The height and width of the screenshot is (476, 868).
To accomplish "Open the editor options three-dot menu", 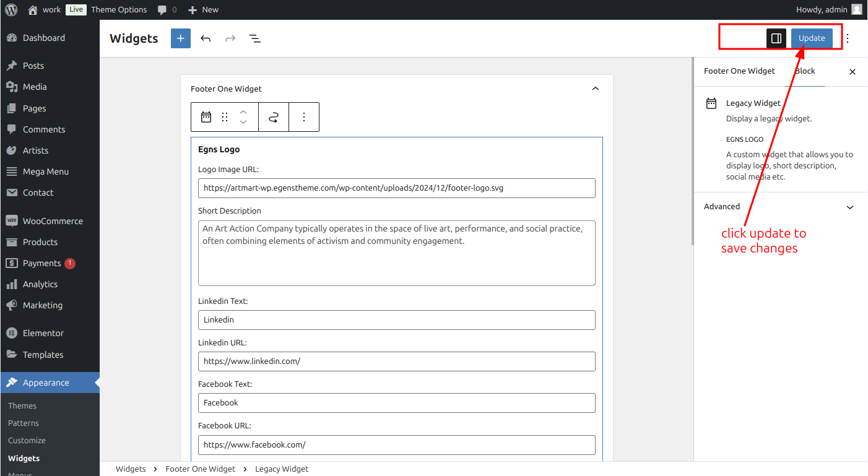I will click(x=848, y=38).
